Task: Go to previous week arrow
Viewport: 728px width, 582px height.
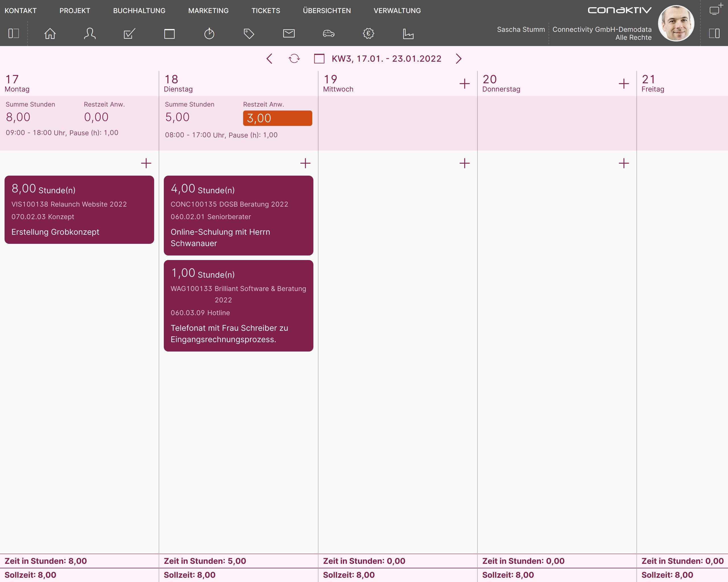Action: point(269,58)
